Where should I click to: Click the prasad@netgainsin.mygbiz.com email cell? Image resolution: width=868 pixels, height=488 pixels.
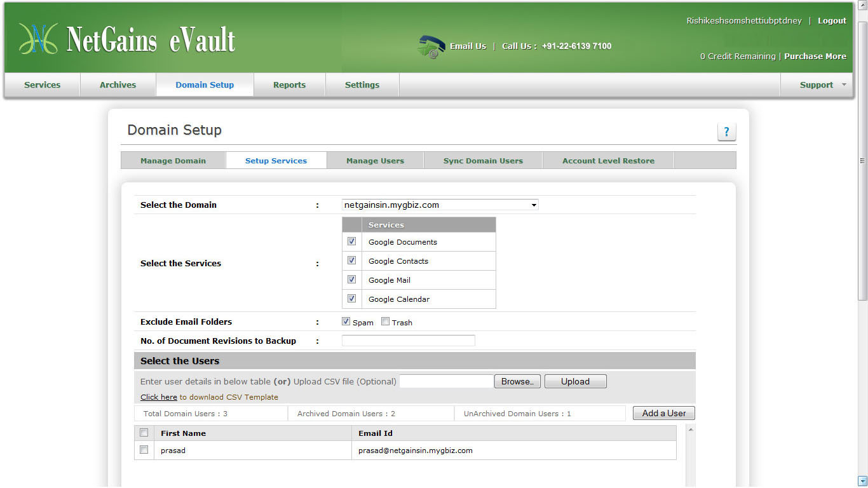coord(514,451)
